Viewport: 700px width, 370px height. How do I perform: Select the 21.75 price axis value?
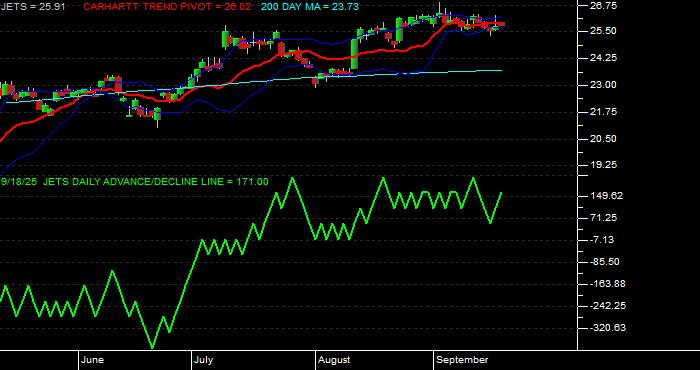coord(604,112)
